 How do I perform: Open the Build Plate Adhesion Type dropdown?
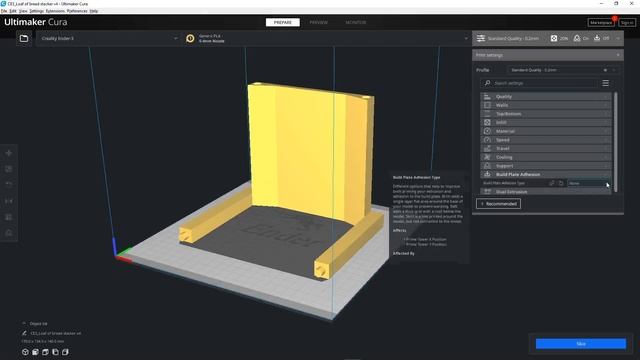(x=588, y=183)
